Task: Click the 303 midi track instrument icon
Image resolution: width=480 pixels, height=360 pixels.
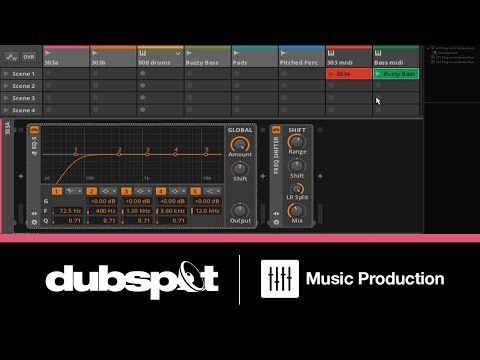Action: pyautogui.click(x=331, y=53)
